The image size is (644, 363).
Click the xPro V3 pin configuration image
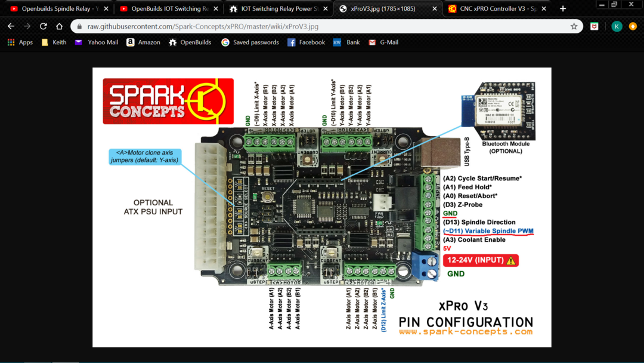pyautogui.click(x=321, y=207)
